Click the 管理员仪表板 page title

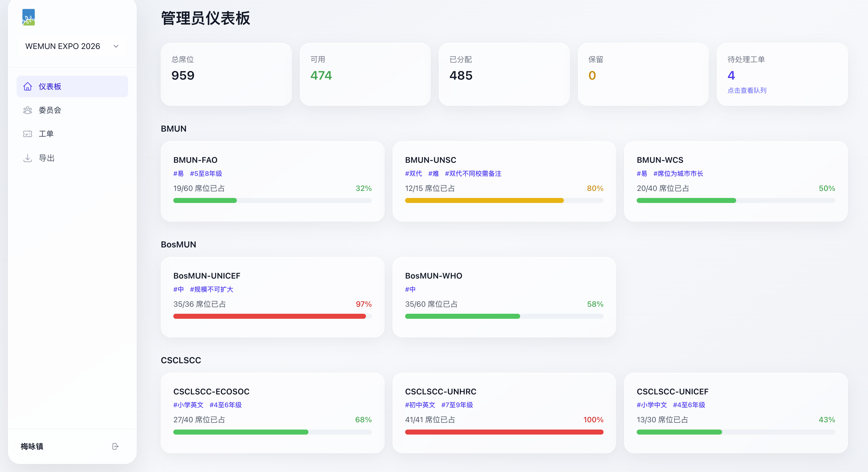tap(205, 18)
